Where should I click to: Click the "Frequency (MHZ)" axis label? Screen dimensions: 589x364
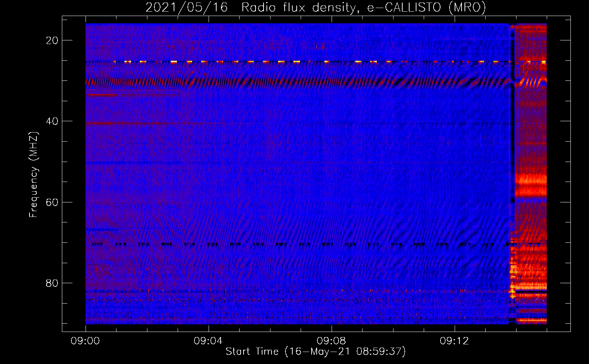point(33,174)
